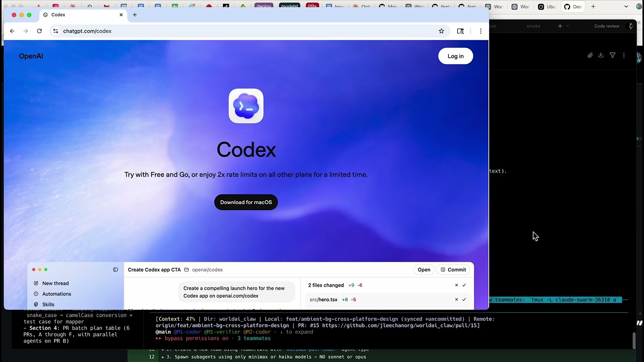This screenshot has width=644, height=362.
Task: Close the Codex browser tab
Action: 121,15
